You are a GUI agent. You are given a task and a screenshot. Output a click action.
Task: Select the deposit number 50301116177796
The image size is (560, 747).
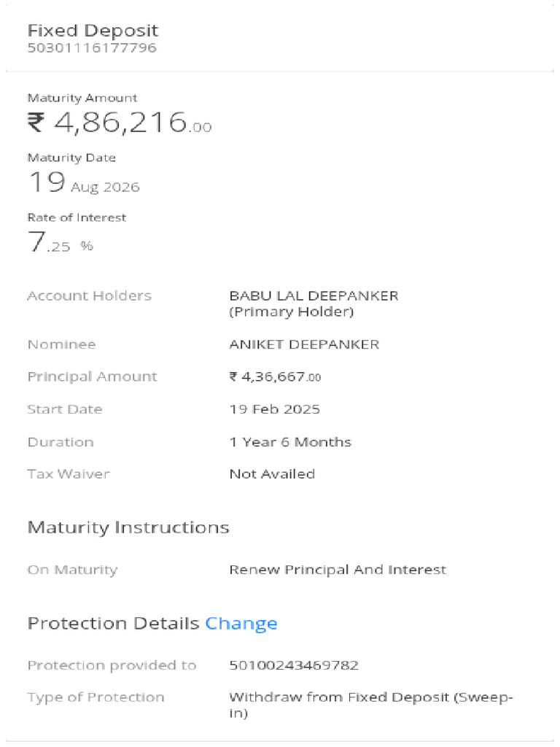point(91,49)
